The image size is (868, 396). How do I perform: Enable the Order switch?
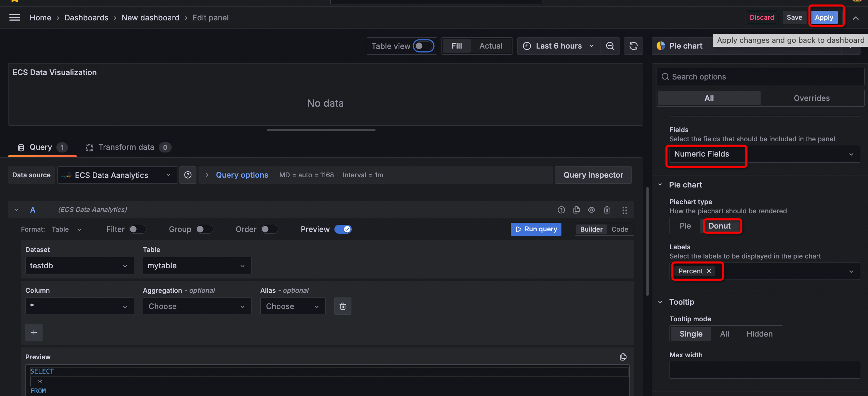click(270, 229)
